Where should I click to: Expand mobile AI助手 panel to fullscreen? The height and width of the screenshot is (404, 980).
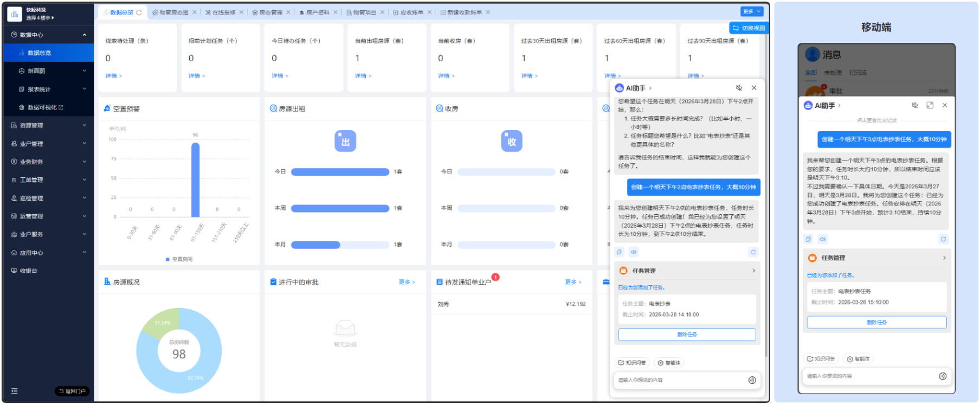(930, 105)
